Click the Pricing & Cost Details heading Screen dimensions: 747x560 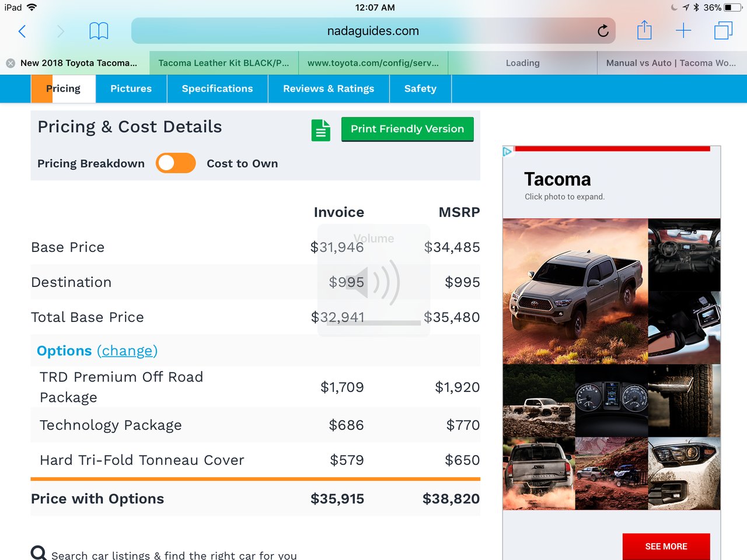click(x=130, y=127)
